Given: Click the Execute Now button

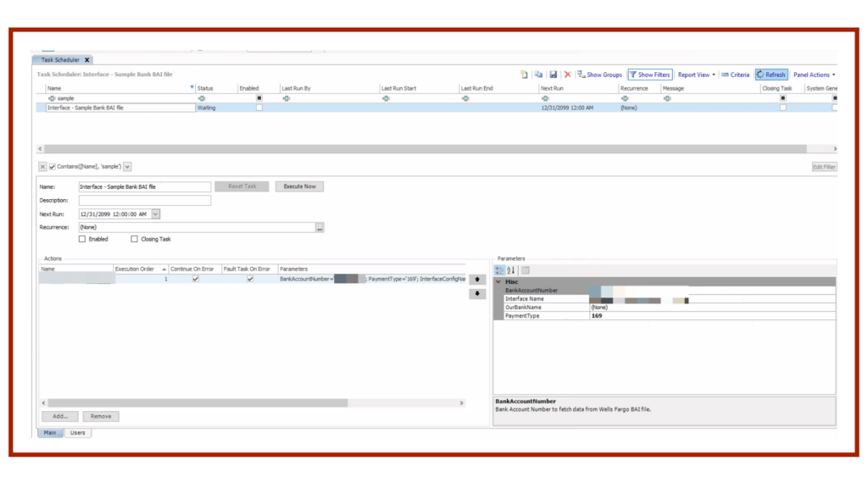Looking at the screenshot, I should (x=299, y=186).
